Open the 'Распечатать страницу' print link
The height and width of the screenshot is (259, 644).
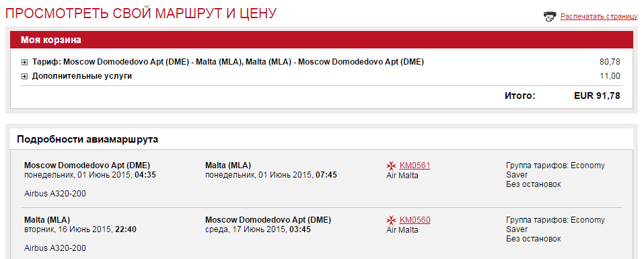pos(599,16)
